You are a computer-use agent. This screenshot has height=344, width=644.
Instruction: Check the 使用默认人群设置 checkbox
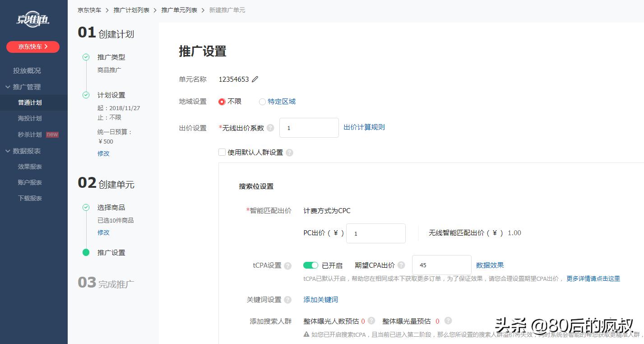tap(222, 152)
